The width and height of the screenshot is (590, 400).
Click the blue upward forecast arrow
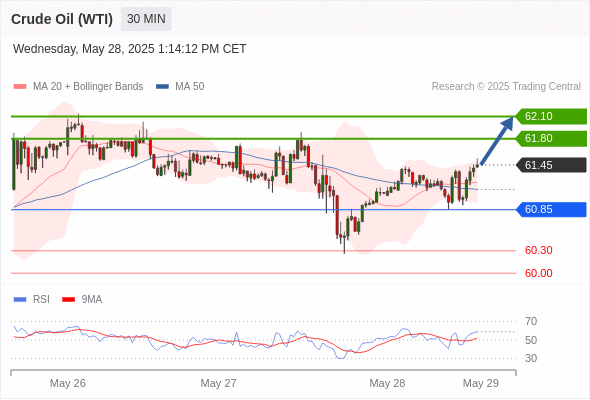click(497, 141)
